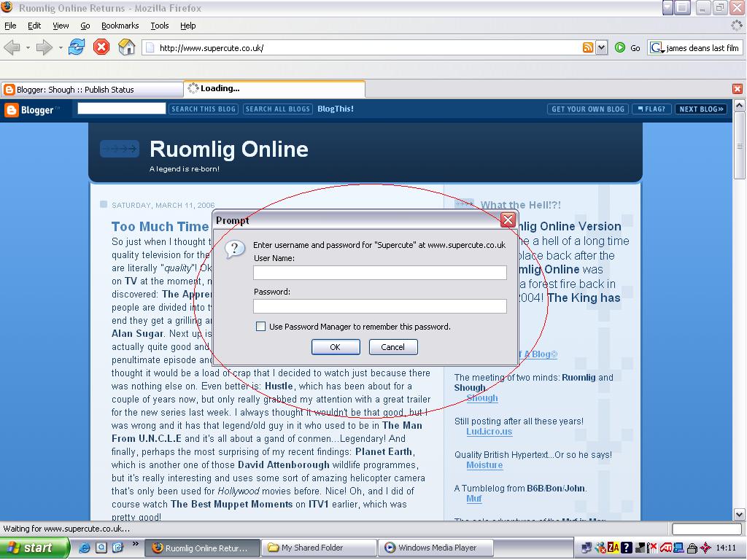
Task: Click OK in the Prompt dialog
Action: [336, 347]
